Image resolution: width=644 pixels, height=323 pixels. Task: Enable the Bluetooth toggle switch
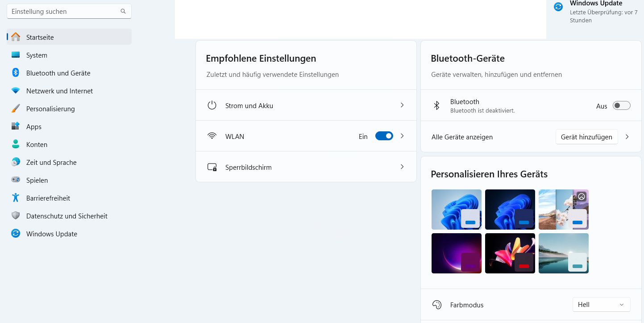[x=621, y=106]
